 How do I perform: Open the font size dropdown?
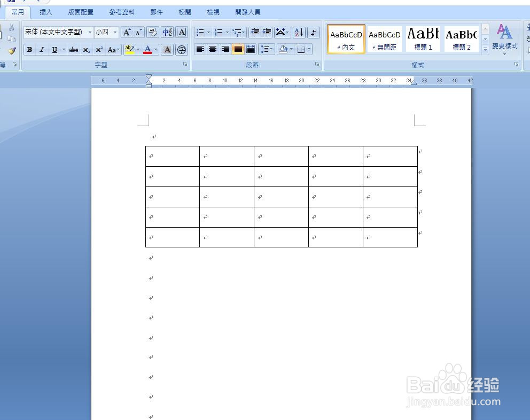point(115,33)
